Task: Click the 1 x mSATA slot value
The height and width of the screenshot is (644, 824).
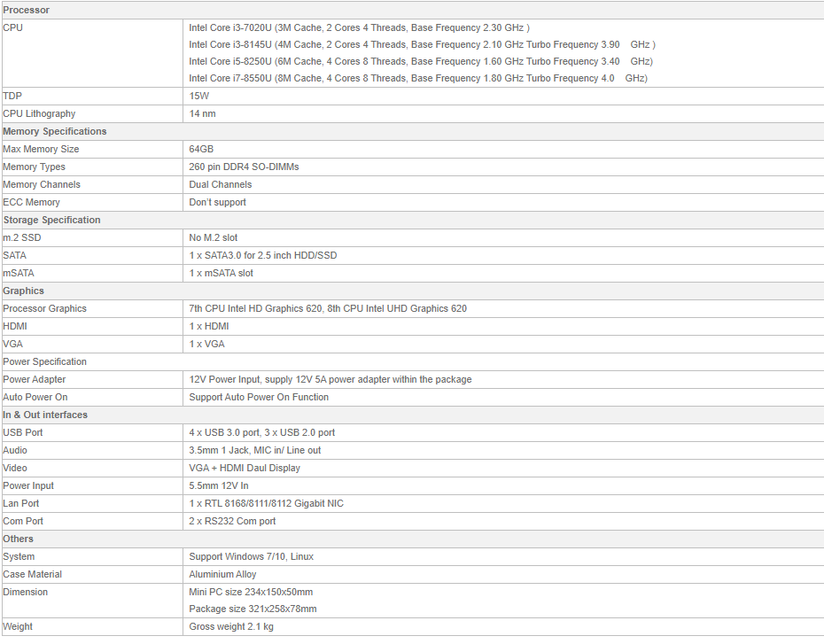Action: (222, 273)
